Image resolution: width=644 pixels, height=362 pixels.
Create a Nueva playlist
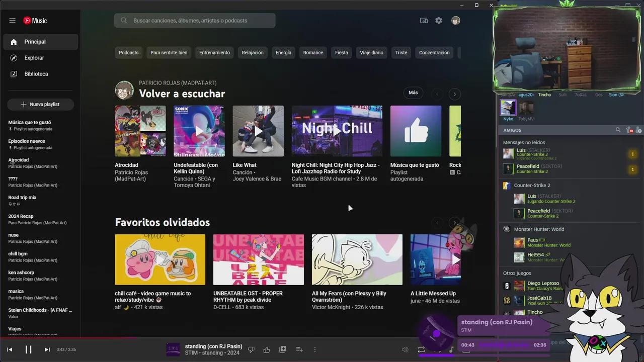click(x=40, y=104)
